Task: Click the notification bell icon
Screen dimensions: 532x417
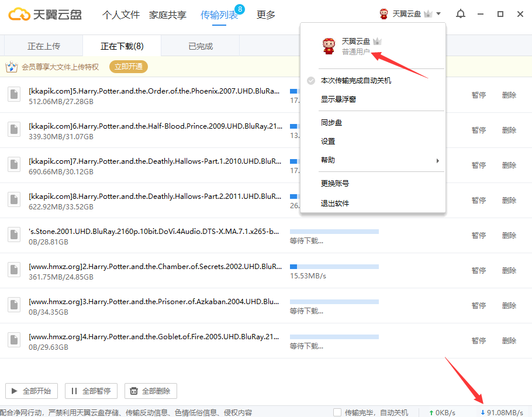Action: (461, 14)
